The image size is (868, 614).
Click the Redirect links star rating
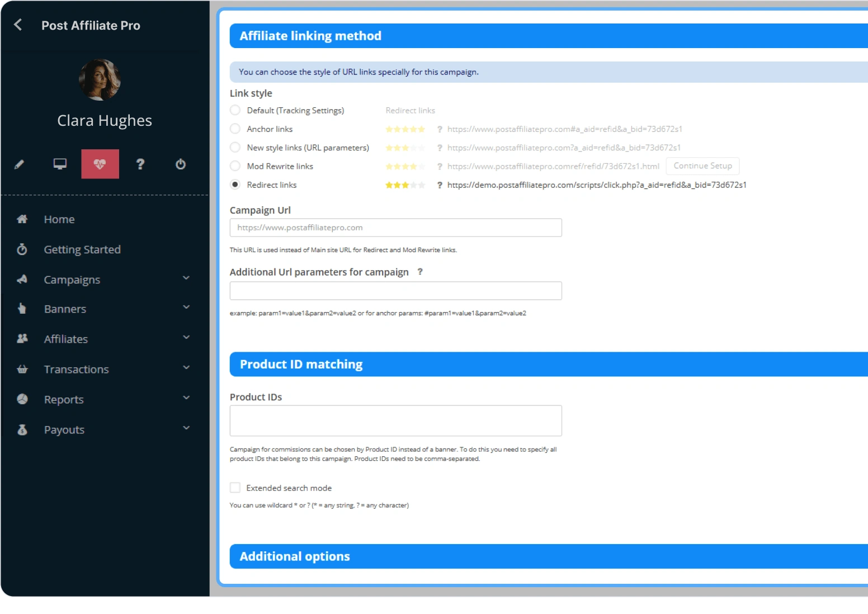405,185
